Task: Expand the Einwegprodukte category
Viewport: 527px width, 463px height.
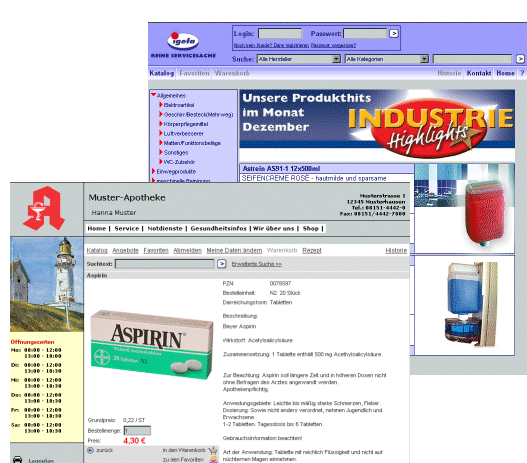Action: pyautogui.click(x=154, y=171)
